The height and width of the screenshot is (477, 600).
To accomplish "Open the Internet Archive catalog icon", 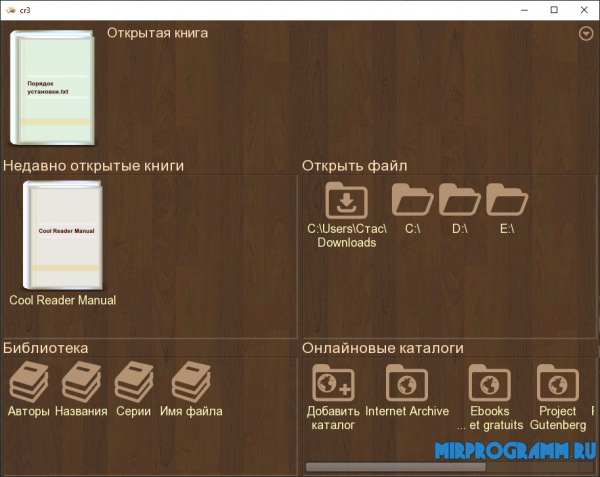I will (407, 383).
